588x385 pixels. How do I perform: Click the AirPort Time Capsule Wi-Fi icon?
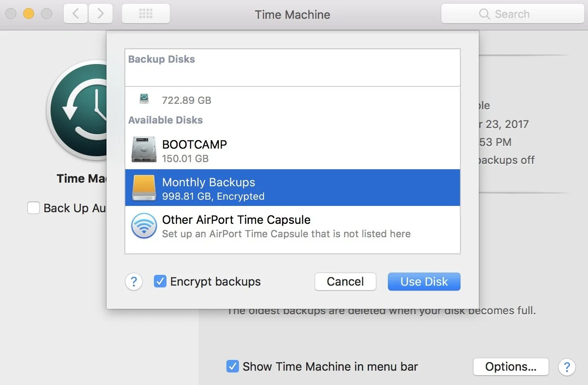tap(144, 226)
